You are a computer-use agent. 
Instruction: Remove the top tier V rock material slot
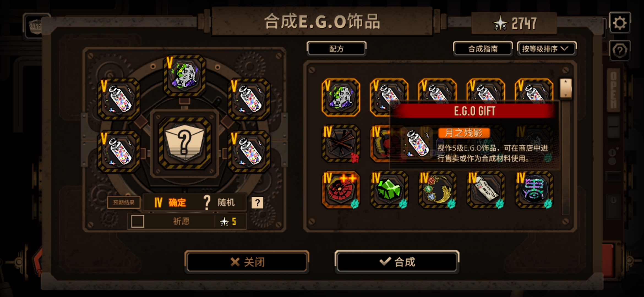coord(184,75)
